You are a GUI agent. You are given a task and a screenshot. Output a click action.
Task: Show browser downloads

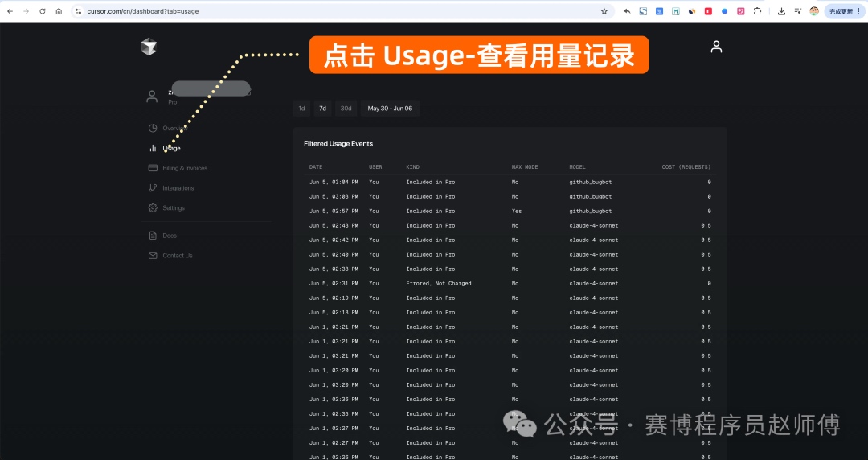(x=781, y=11)
